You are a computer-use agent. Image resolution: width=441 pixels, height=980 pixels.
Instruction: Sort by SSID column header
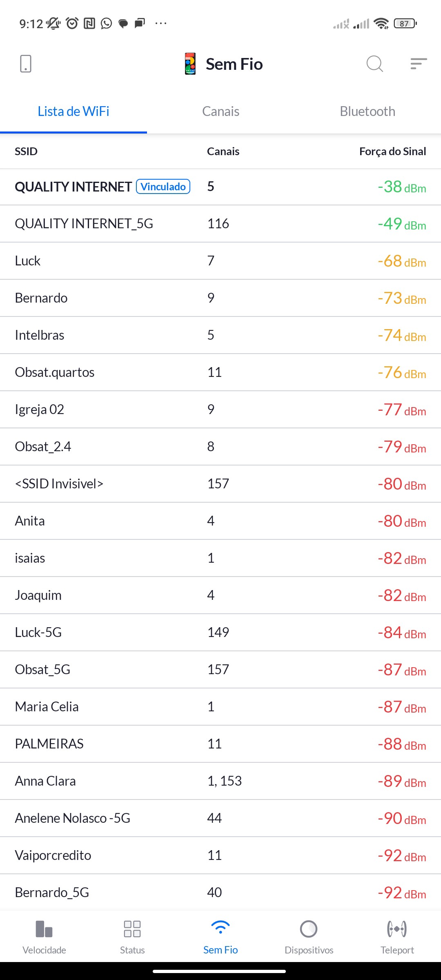pyautogui.click(x=26, y=151)
